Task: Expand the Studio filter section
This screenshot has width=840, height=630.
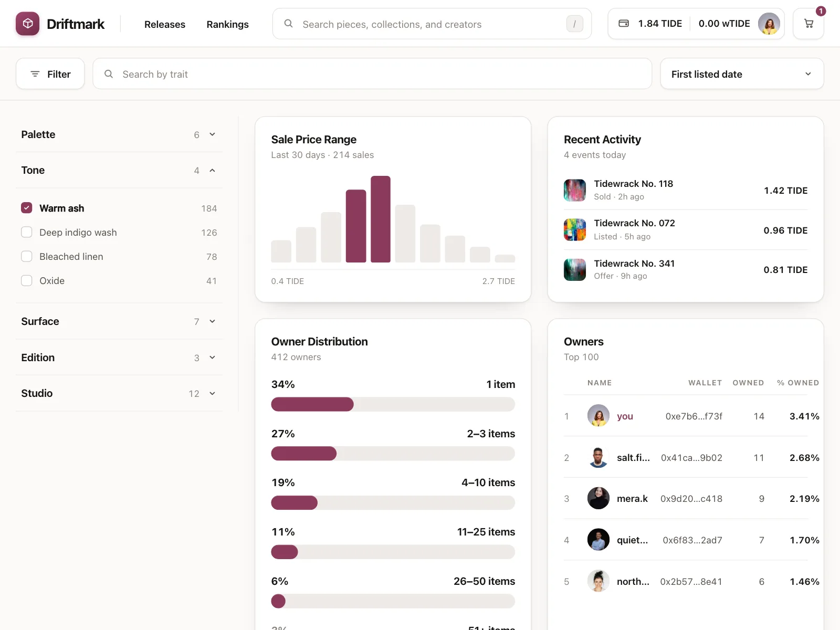Action: 119,393
